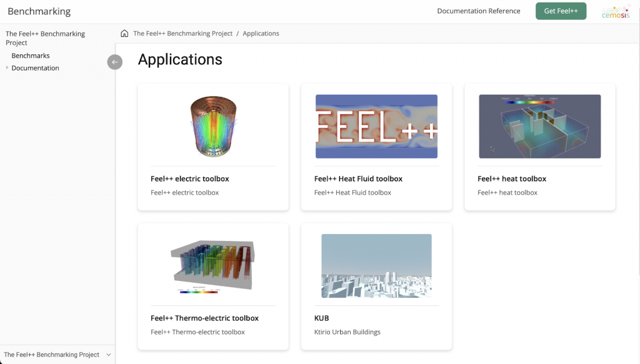The height and width of the screenshot is (364, 640).
Task: Click the Applications breadcrumb item
Action: click(261, 34)
